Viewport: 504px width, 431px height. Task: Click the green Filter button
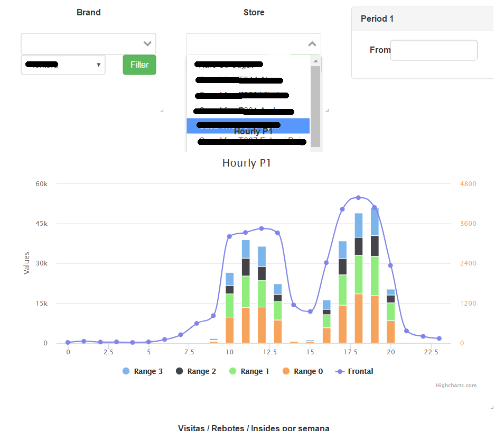[139, 65]
